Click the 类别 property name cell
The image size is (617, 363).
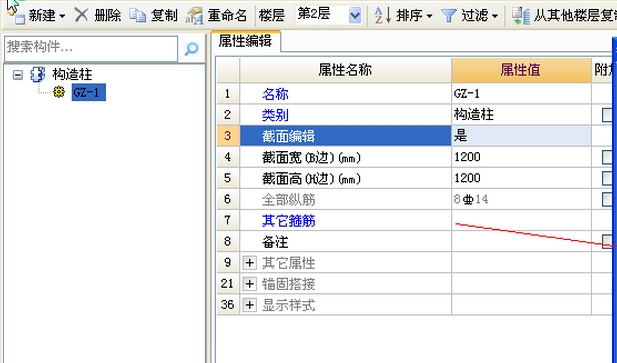[345, 115]
